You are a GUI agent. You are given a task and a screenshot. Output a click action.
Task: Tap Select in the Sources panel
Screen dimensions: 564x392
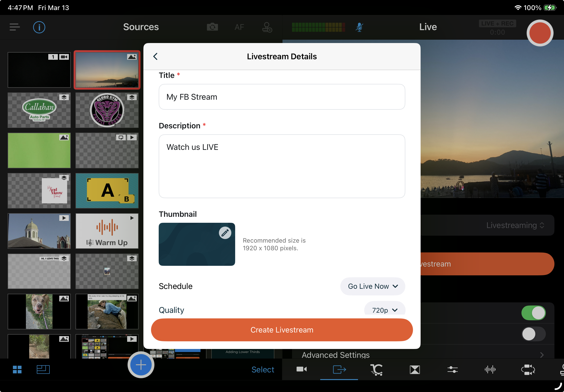coord(262,369)
